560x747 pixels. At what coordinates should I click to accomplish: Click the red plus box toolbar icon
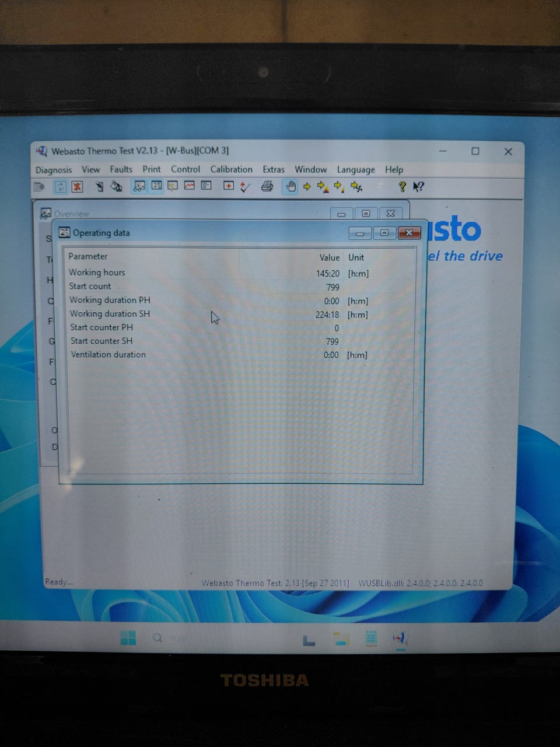point(229,186)
